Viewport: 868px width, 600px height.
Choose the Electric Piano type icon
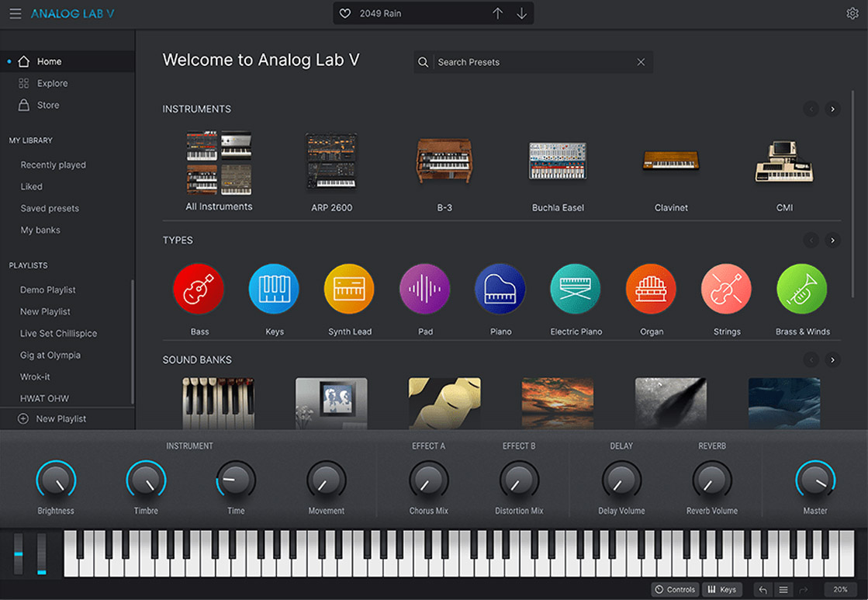[576, 290]
